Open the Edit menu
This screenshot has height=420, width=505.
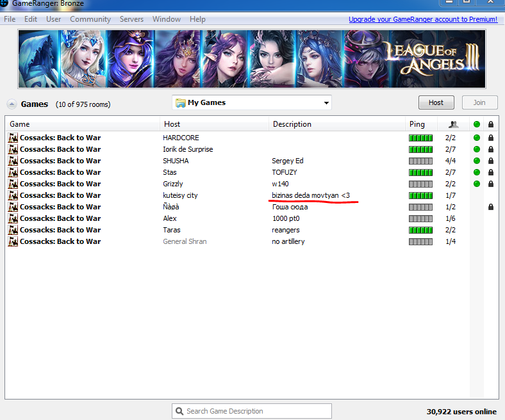31,19
